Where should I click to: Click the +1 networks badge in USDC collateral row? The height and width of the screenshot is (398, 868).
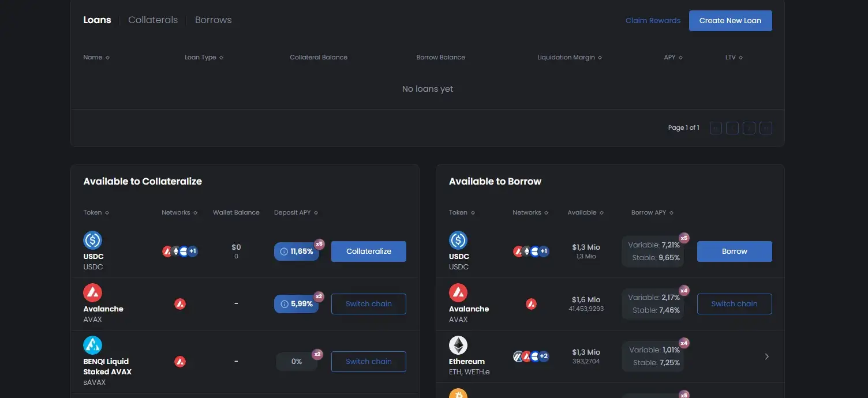pyautogui.click(x=193, y=251)
